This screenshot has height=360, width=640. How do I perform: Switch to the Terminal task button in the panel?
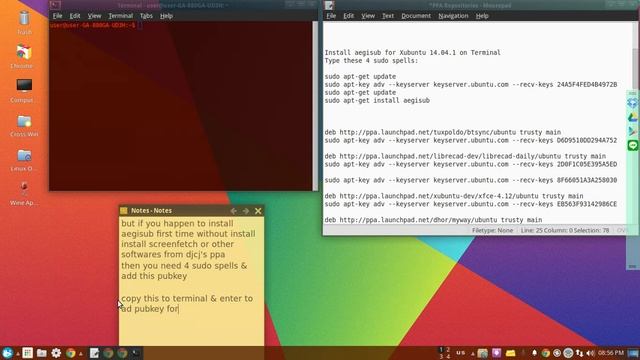click(136, 353)
